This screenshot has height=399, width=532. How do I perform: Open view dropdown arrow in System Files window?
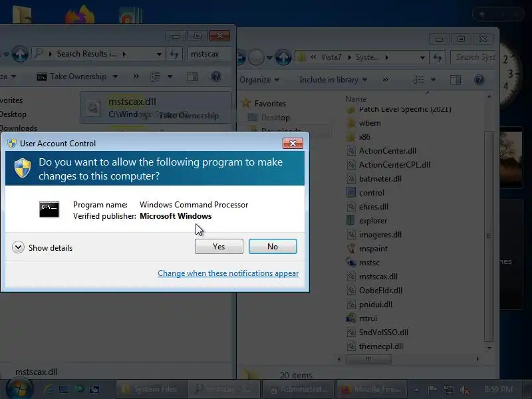(x=434, y=80)
